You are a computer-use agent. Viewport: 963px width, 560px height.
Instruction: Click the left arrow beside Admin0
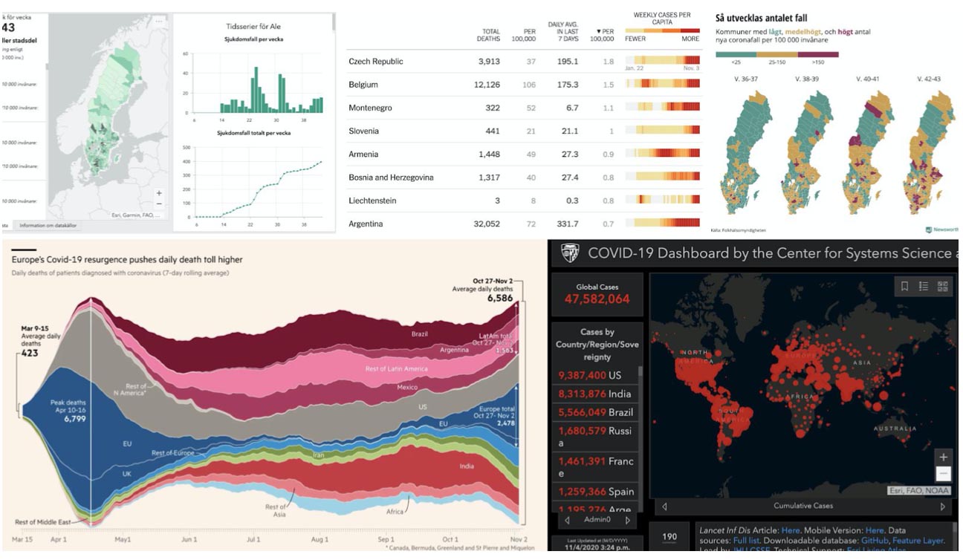click(568, 521)
